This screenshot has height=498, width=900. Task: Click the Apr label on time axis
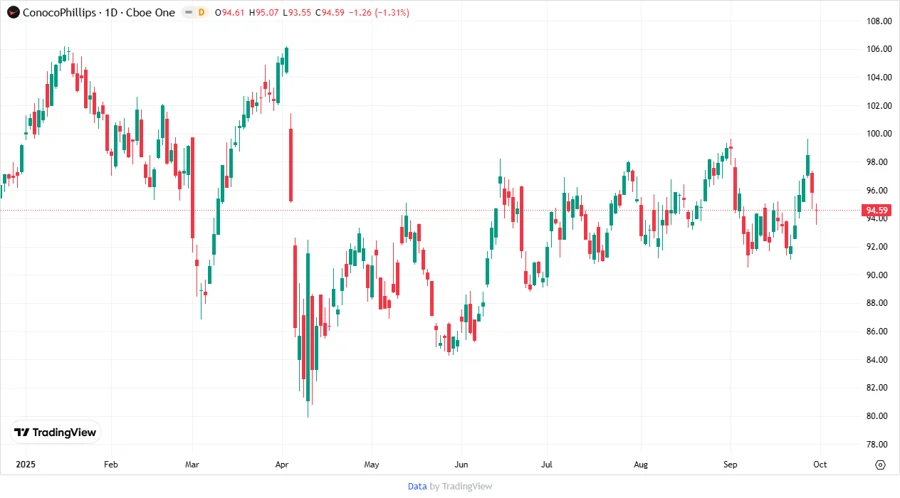[x=281, y=465]
